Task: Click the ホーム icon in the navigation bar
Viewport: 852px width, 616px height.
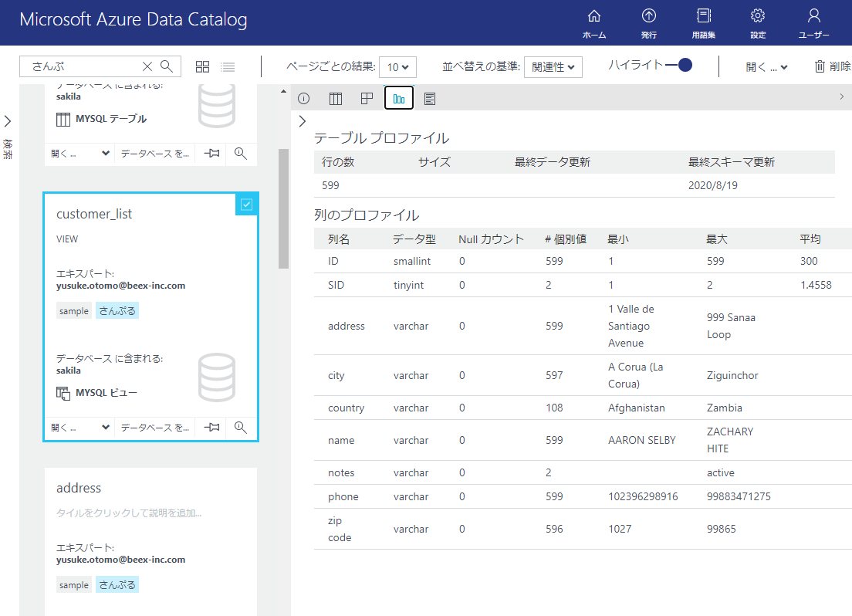Action: pos(593,22)
